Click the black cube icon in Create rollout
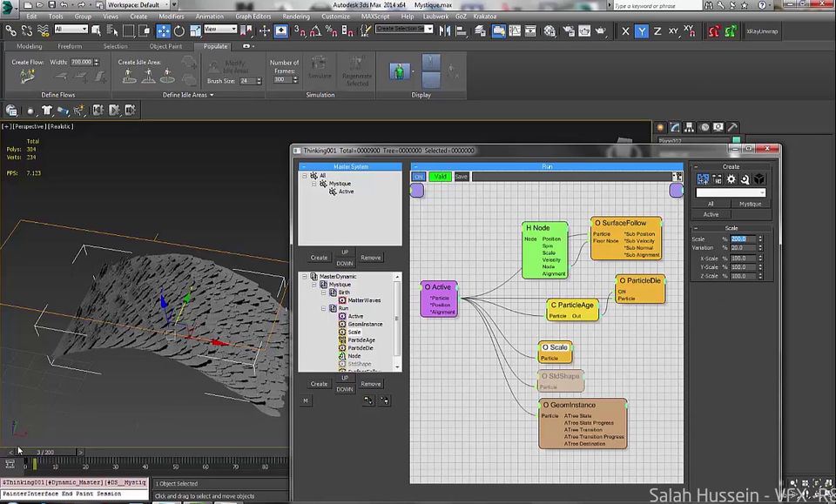The height and width of the screenshot is (504, 836). click(x=759, y=178)
